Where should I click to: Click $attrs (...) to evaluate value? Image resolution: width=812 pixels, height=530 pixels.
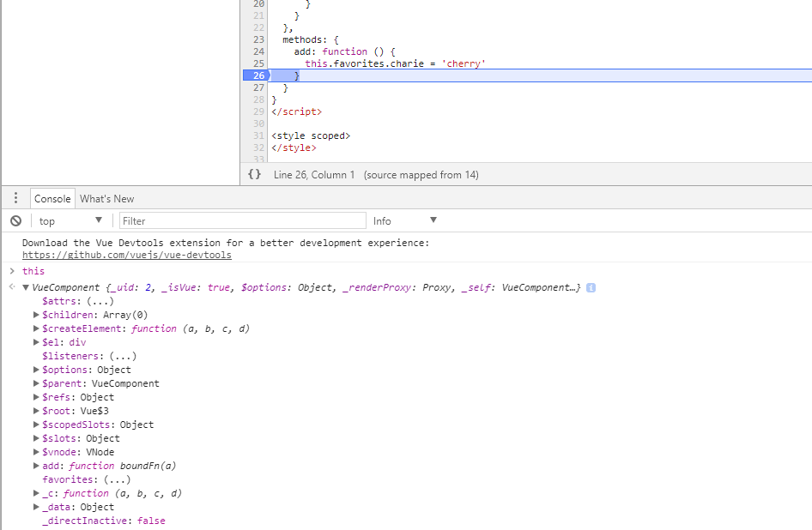tap(99, 302)
